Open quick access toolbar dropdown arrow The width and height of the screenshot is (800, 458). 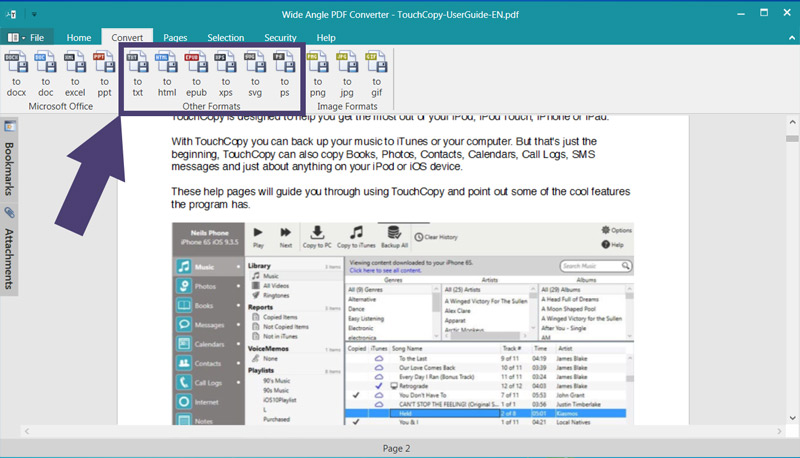34,14
